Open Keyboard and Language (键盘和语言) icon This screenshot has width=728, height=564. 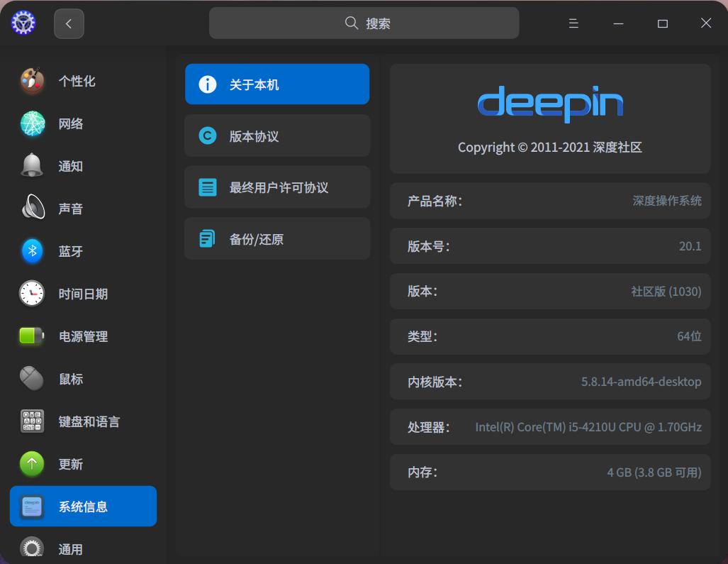[32, 421]
